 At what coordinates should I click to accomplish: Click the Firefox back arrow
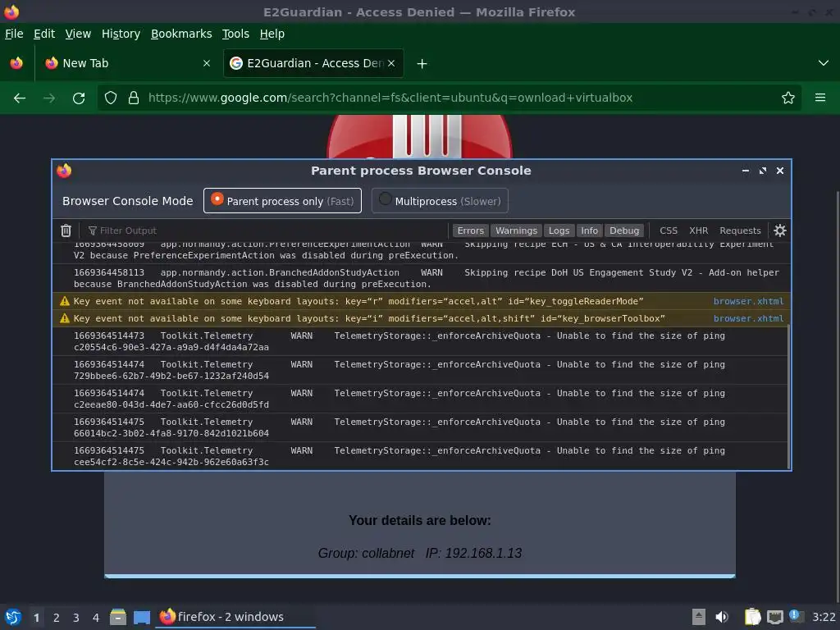coord(20,98)
